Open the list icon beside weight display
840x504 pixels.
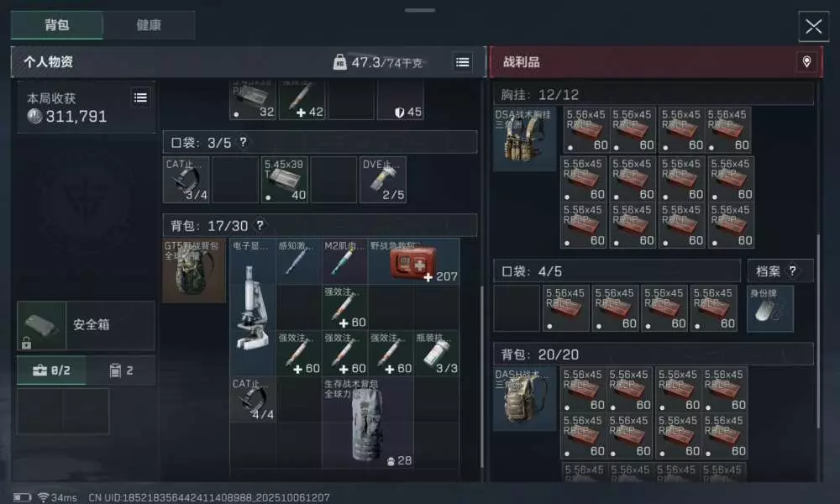click(462, 62)
